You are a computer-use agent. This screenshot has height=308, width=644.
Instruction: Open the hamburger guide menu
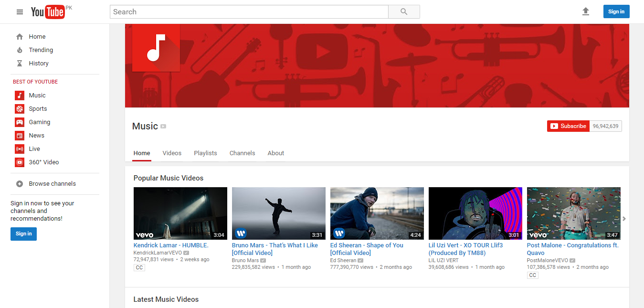(x=20, y=12)
